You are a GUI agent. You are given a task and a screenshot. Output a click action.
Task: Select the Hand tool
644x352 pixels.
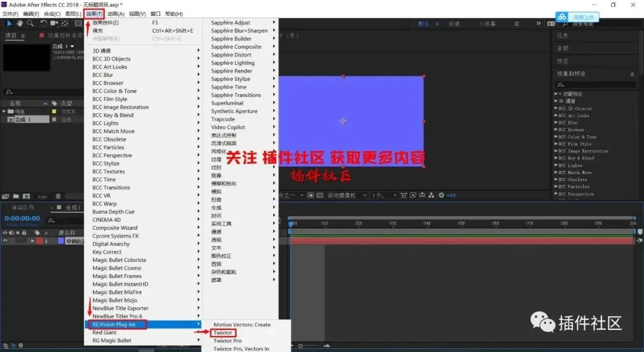pos(20,23)
